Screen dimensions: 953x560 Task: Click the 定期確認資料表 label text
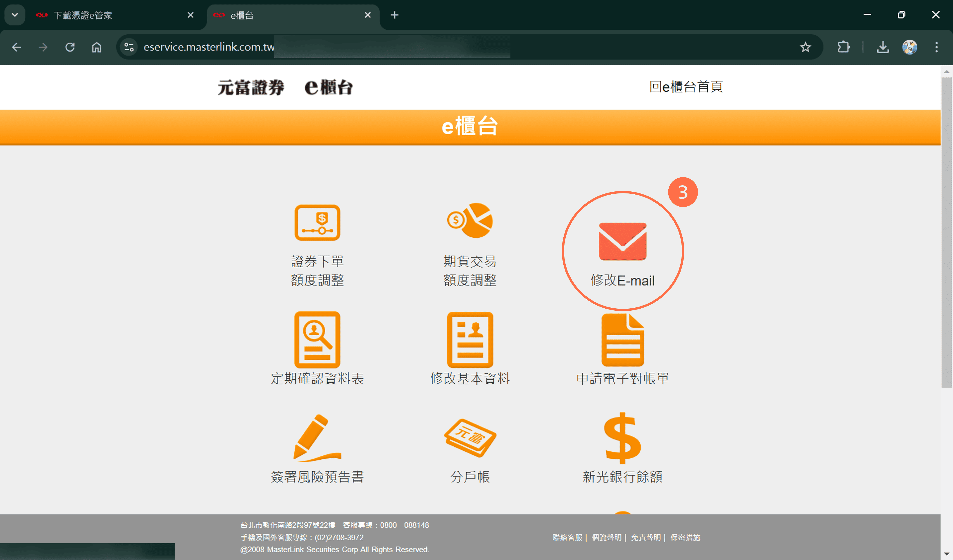[317, 379]
